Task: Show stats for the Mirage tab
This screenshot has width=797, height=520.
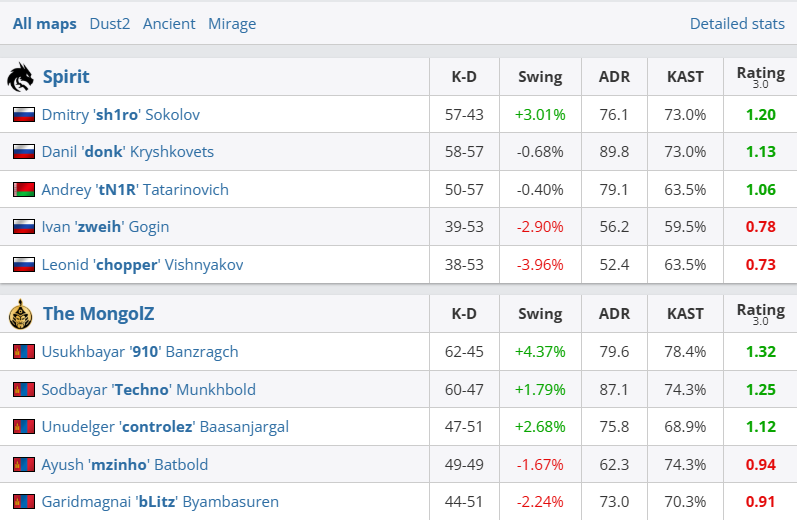Action: [x=232, y=24]
